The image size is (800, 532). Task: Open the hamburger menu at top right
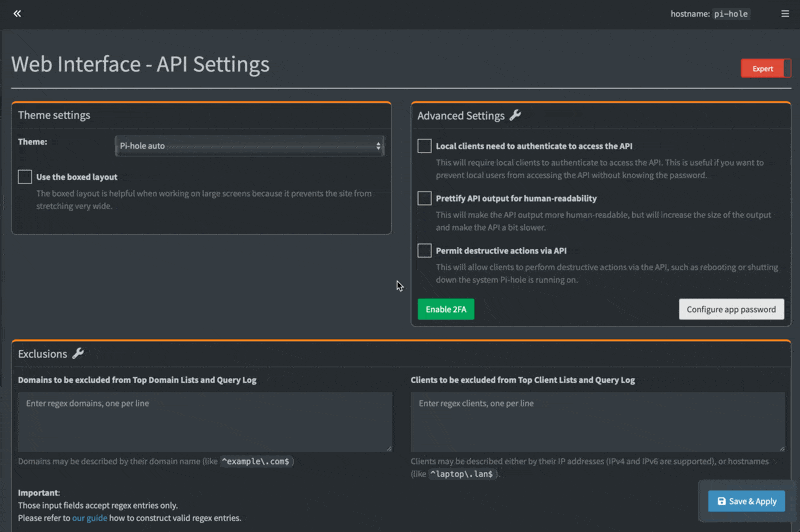point(785,14)
